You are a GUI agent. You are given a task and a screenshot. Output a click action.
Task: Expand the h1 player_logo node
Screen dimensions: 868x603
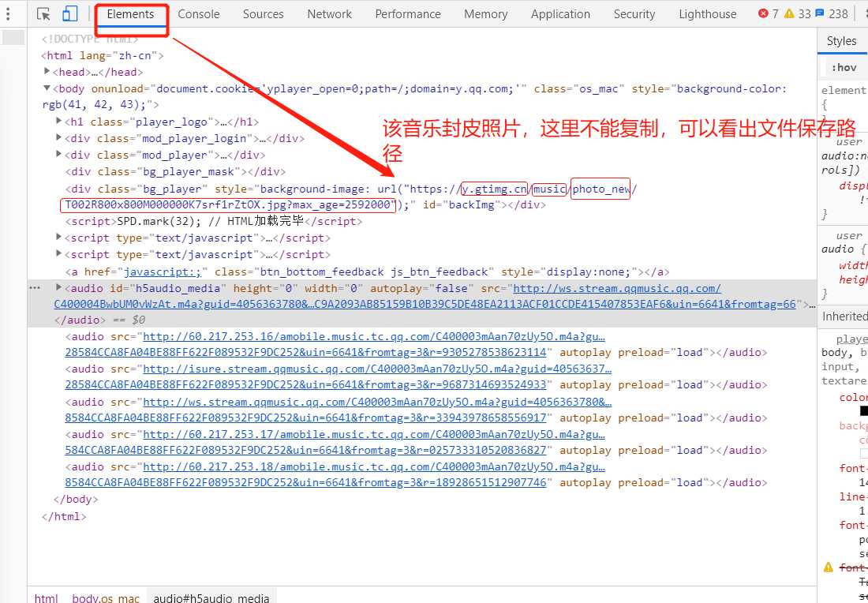(x=58, y=122)
